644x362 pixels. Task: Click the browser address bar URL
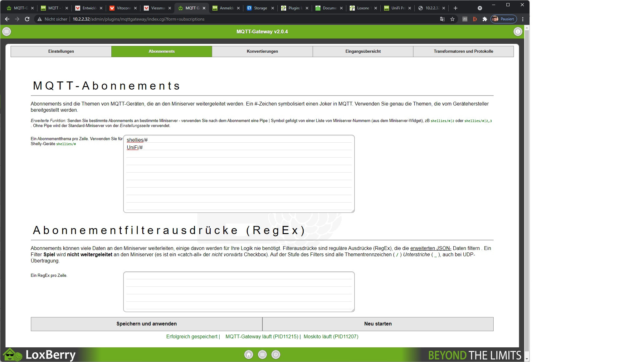[139, 19]
